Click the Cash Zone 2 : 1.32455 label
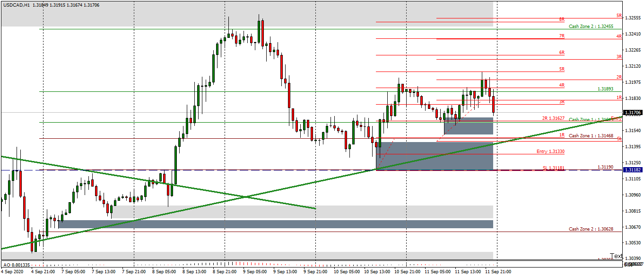The image size is (644, 277). point(591,27)
